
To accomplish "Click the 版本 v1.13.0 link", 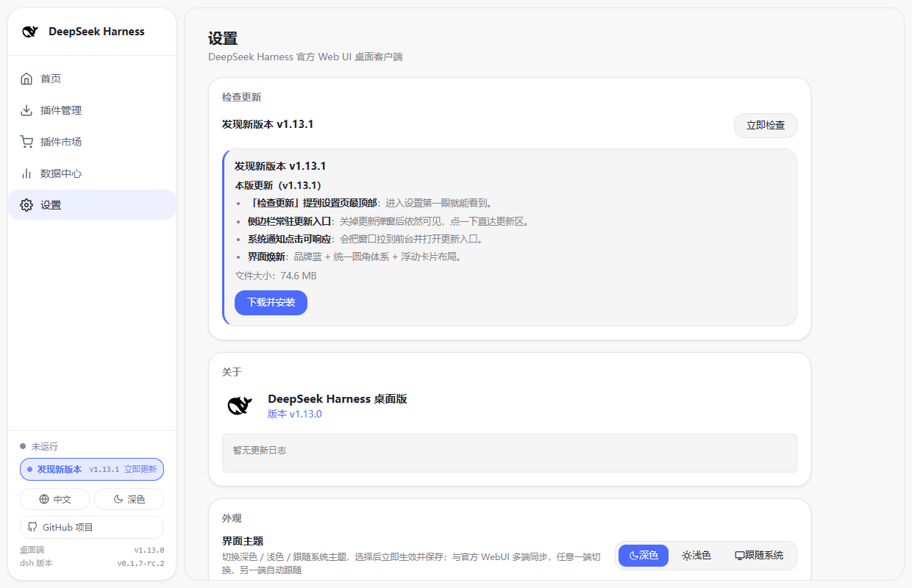I will click(x=295, y=414).
